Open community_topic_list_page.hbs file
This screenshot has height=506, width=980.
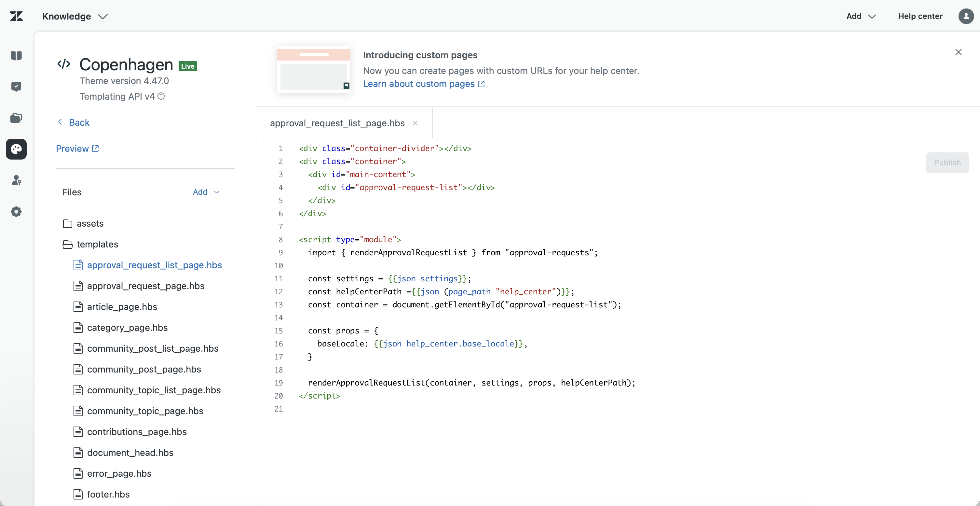point(147,390)
